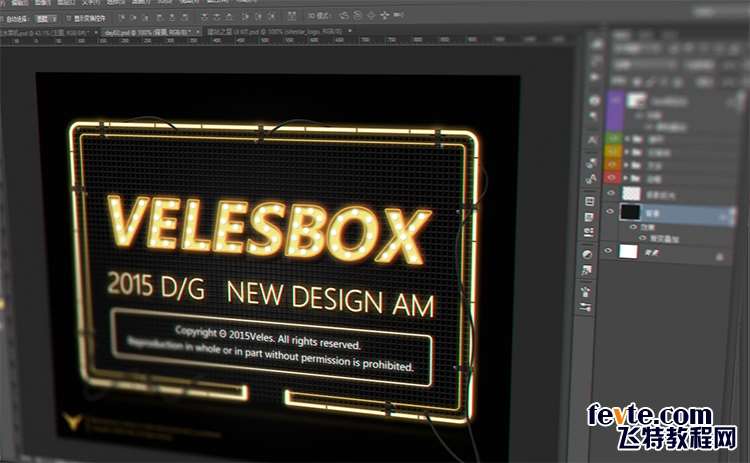The width and height of the screenshot is (750, 463).
Task: Collapse the effects list of selected layer
Action: tap(723, 217)
